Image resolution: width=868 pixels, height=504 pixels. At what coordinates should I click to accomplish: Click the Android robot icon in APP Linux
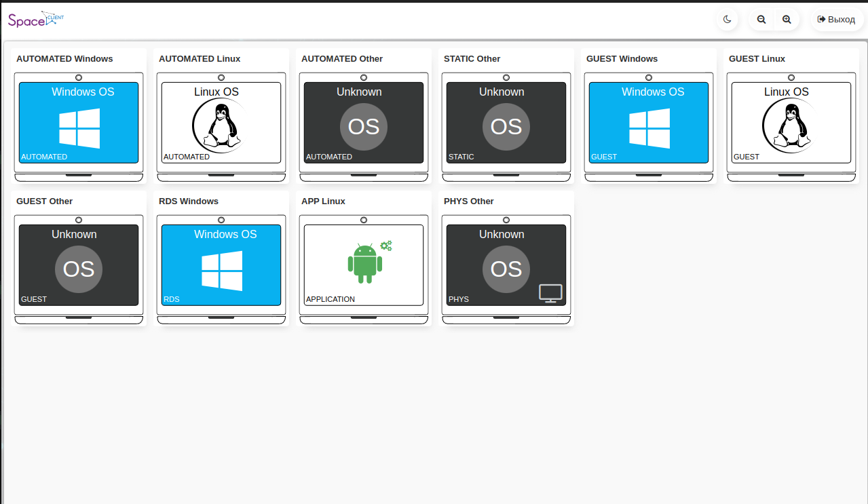(x=365, y=263)
